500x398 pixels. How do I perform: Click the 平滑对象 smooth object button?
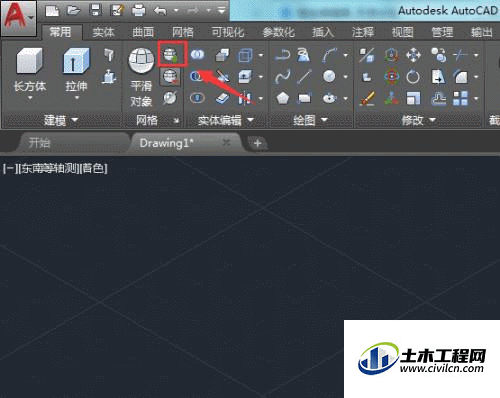click(x=141, y=77)
